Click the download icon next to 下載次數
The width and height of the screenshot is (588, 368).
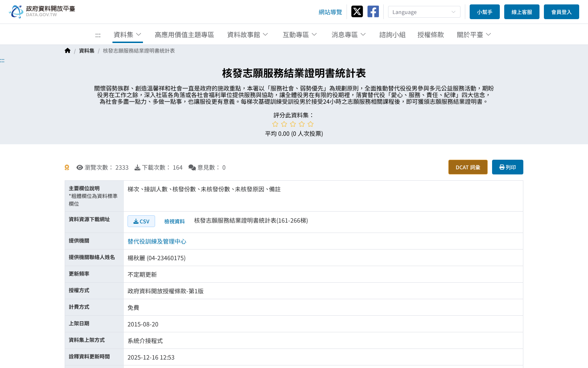click(x=137, y=167)
